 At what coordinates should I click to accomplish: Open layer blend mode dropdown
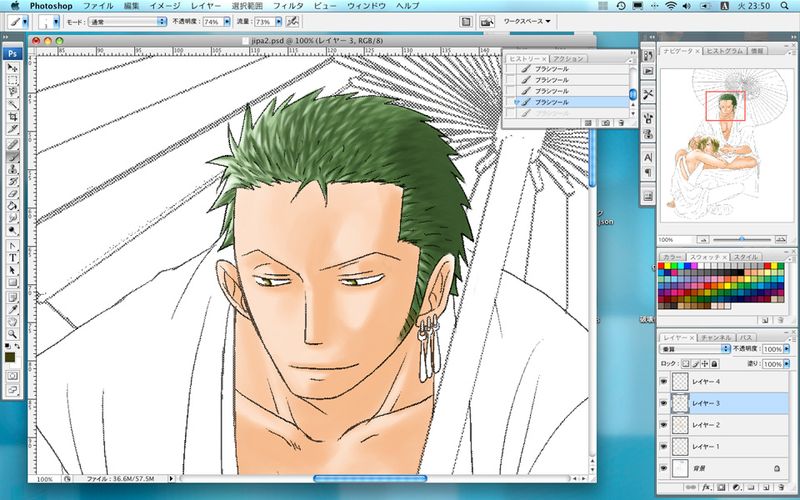[695, 349]
